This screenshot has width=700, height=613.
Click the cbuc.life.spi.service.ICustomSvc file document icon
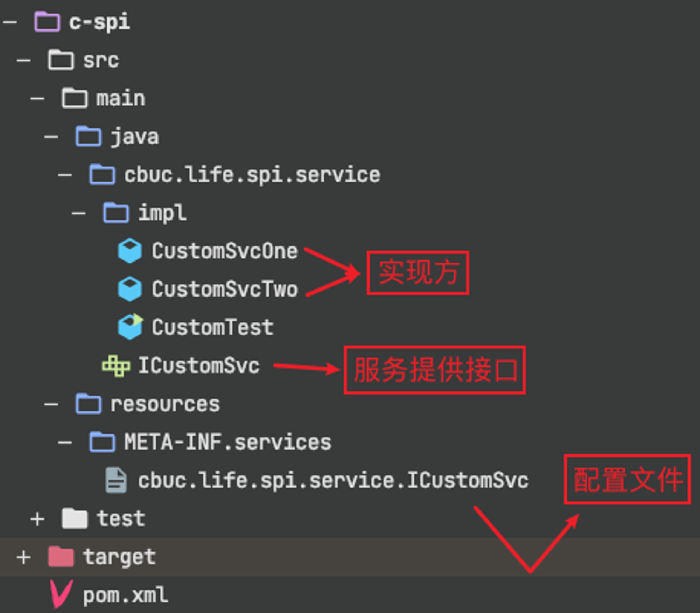(116, 480)
